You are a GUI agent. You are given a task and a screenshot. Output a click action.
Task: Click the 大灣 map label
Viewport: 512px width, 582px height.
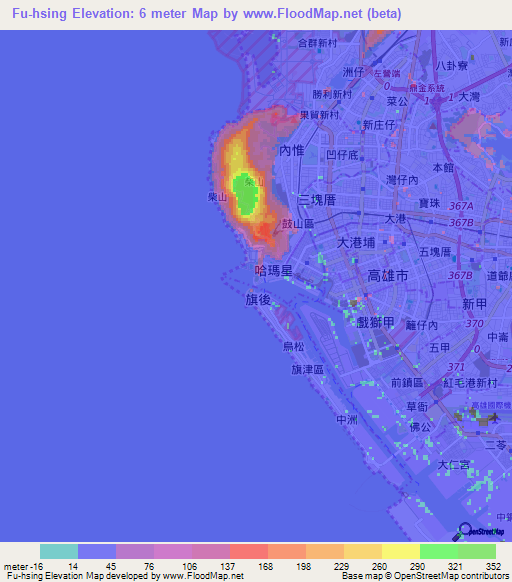pyautogui.click(x=469, y=97)
